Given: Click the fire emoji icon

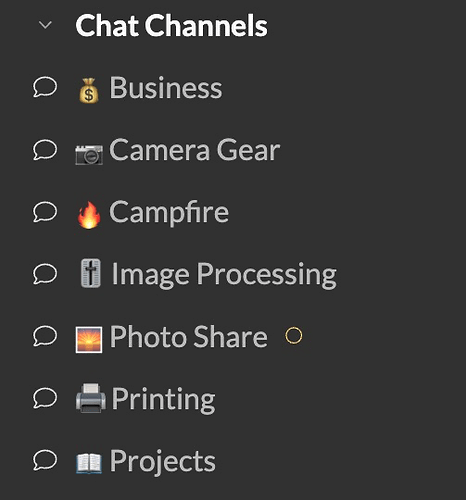Looking at the screenshot, I should [x=89, y=215].
